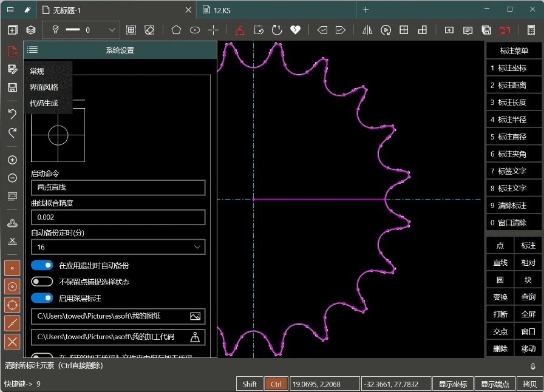Choose 标注半径 in the annotation menu

508,120
